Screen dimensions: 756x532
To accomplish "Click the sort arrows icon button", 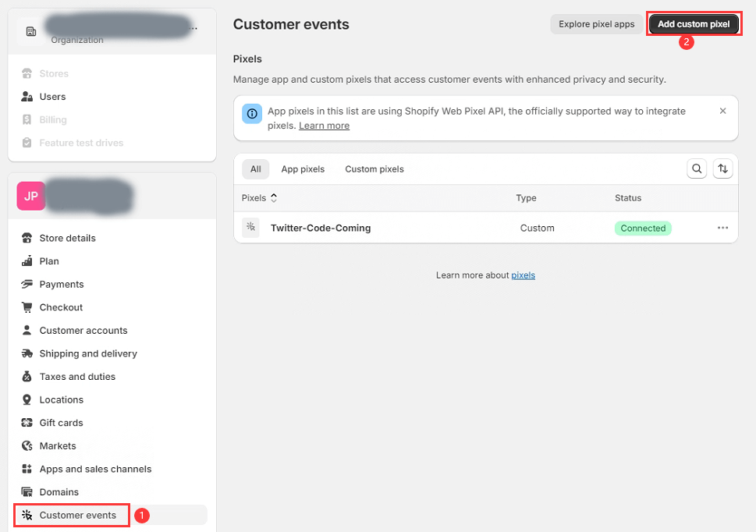I will tap(722, 168).
